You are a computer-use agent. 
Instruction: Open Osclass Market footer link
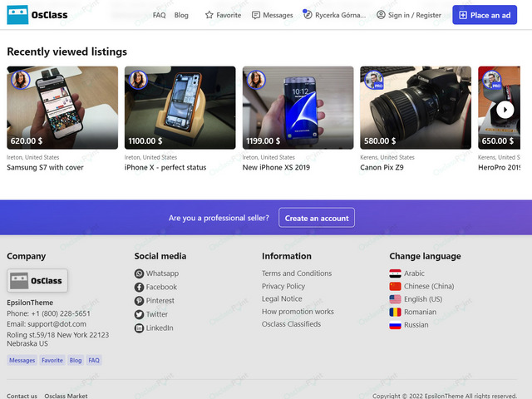tap(66, 396)
